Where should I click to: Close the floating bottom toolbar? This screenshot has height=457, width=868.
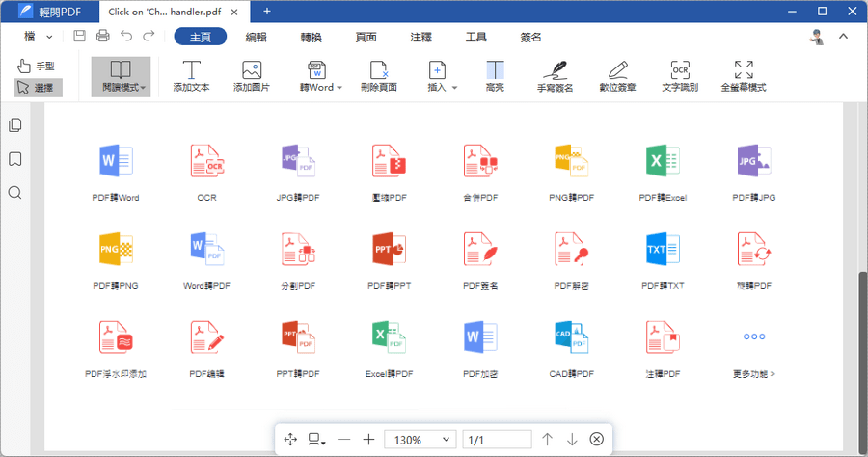pyautogui.click(x=596, y=440)
